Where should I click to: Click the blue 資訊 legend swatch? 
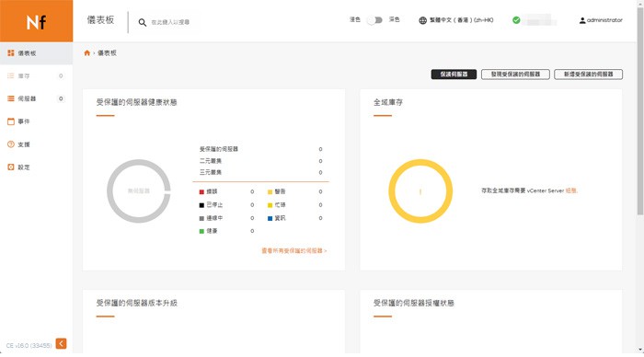click(x=270, y=218)
